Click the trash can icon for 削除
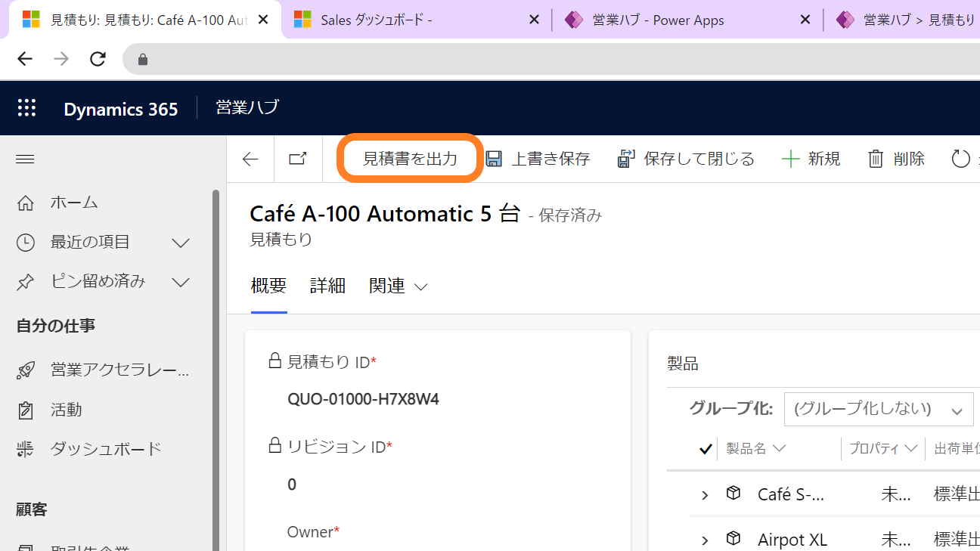Screen dimensions: 980x551 pos(876,159)
